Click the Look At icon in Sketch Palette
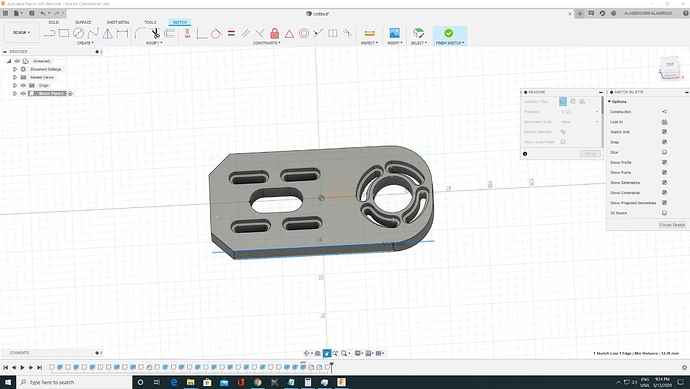The width and height of the screenshot is (690, 389). [664, 122]
